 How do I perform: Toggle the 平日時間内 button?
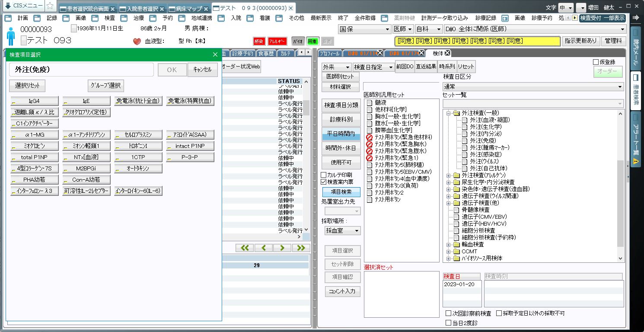click(x=341, y=134)
